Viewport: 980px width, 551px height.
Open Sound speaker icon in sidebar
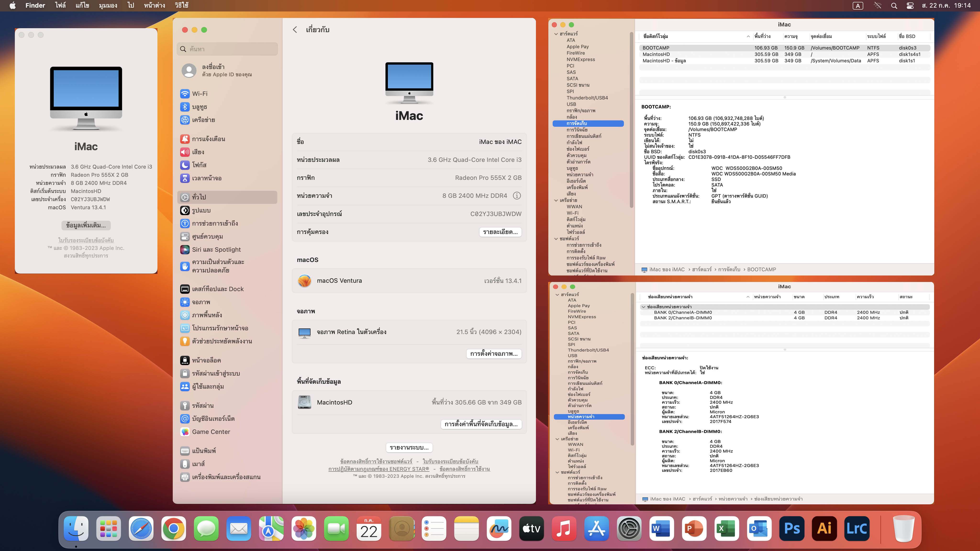[x=185, y=152]
